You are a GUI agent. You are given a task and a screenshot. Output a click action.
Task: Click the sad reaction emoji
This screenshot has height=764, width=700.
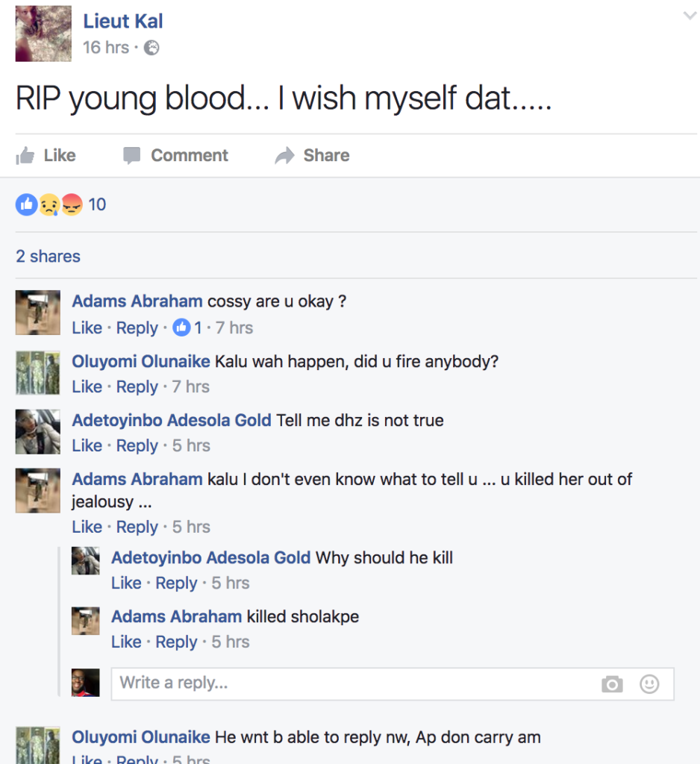pos(49,204)
